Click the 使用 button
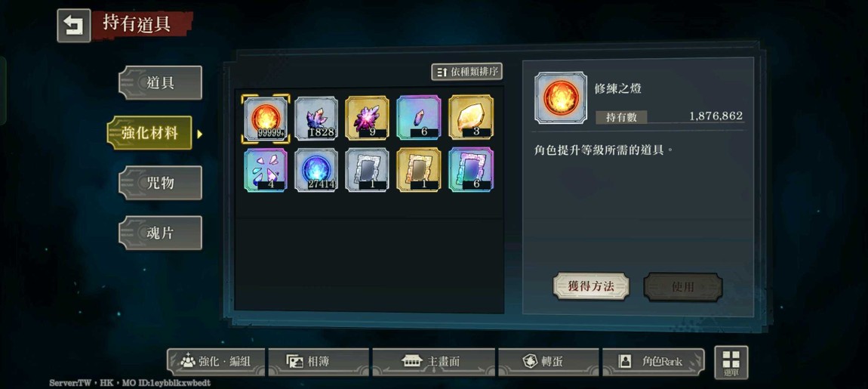 pyautogui.click(x=683, y=286)
